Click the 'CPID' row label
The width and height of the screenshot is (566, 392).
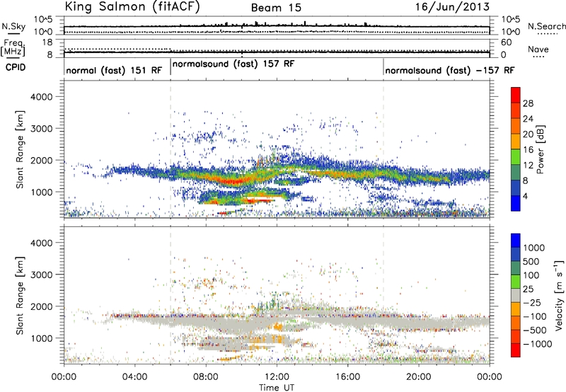coord(16,67)
